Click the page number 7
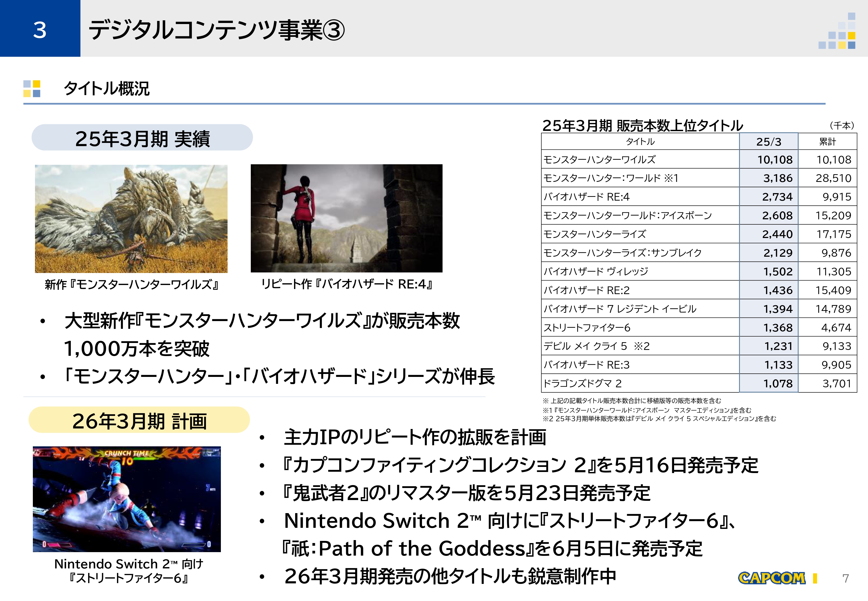868x601 pixels. [x=845, y=578]
